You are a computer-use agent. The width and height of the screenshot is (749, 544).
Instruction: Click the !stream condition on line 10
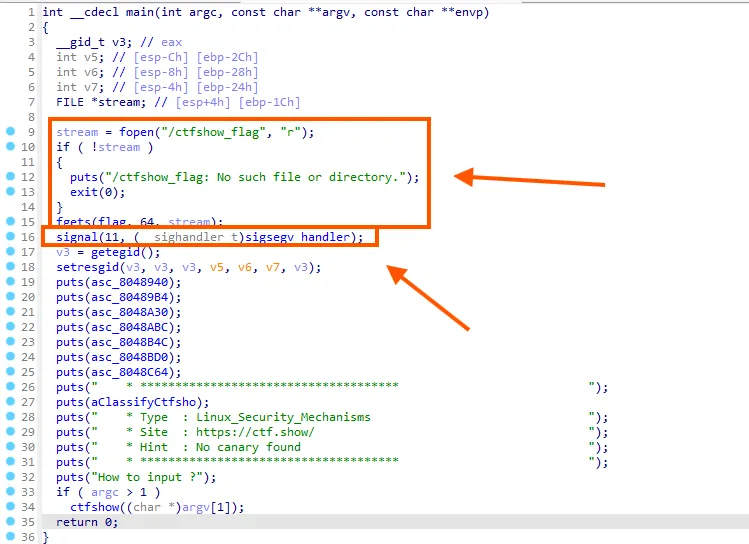(x=116, y=147)
